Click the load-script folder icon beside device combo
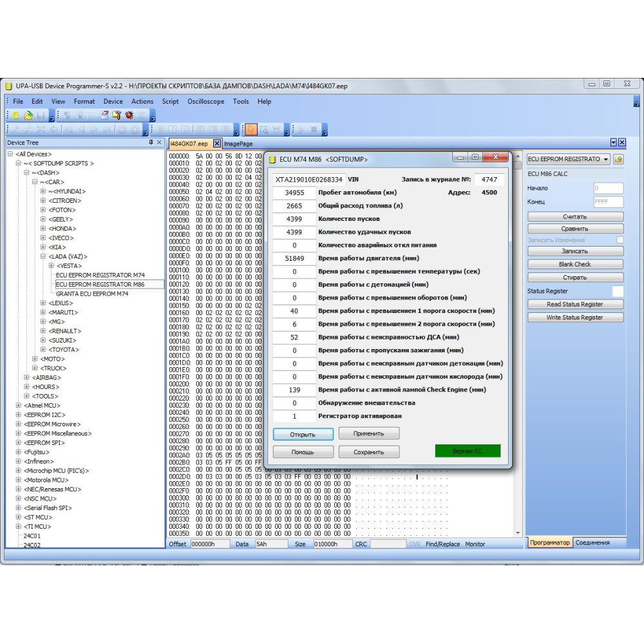644x644 pixels. (618, 159)
